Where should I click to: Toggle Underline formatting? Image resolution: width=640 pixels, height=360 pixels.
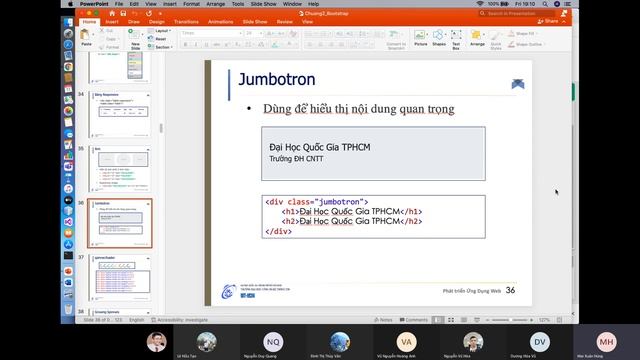(x=206, y=44)
